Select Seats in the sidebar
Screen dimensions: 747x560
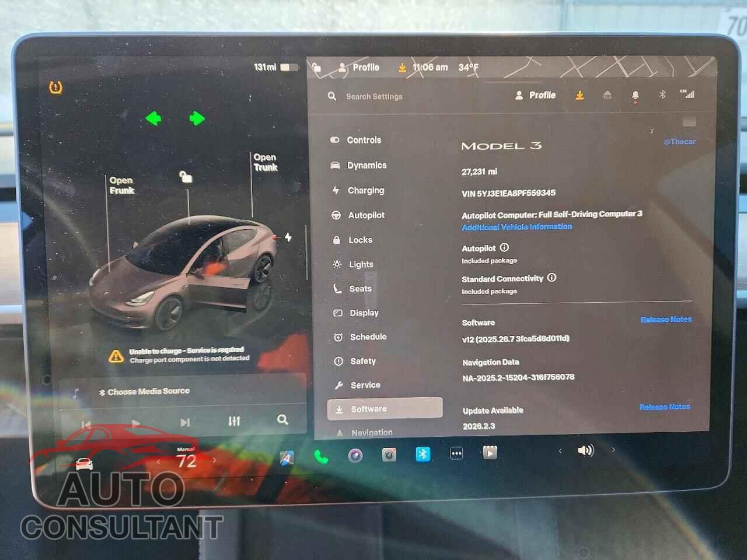pos(352,289)
